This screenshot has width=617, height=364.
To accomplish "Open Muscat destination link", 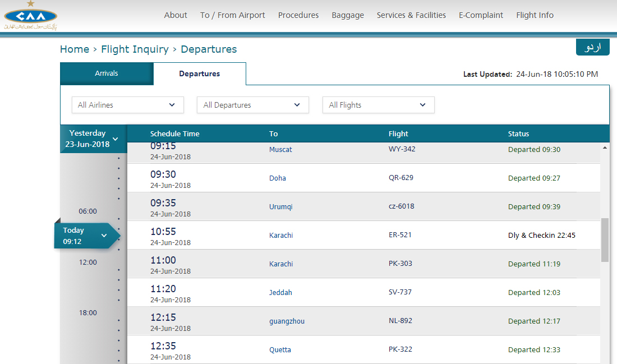I will [x=280, y=150].
